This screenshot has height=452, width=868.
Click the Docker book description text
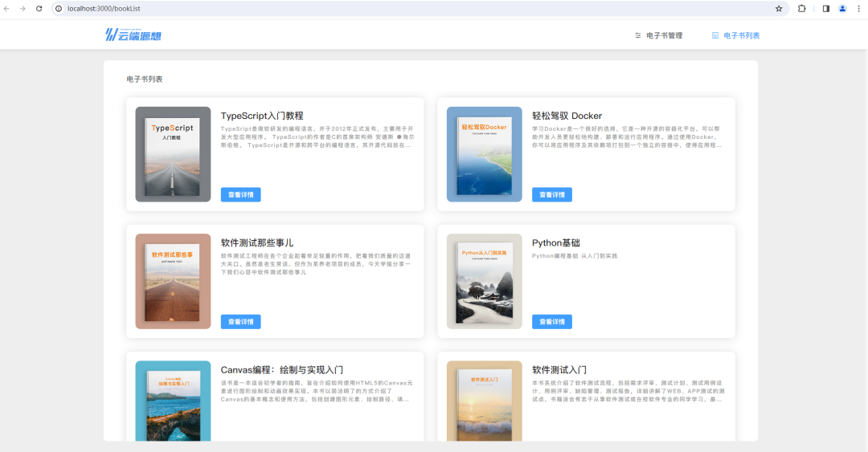pyautogui.click(x=627, y=137)
